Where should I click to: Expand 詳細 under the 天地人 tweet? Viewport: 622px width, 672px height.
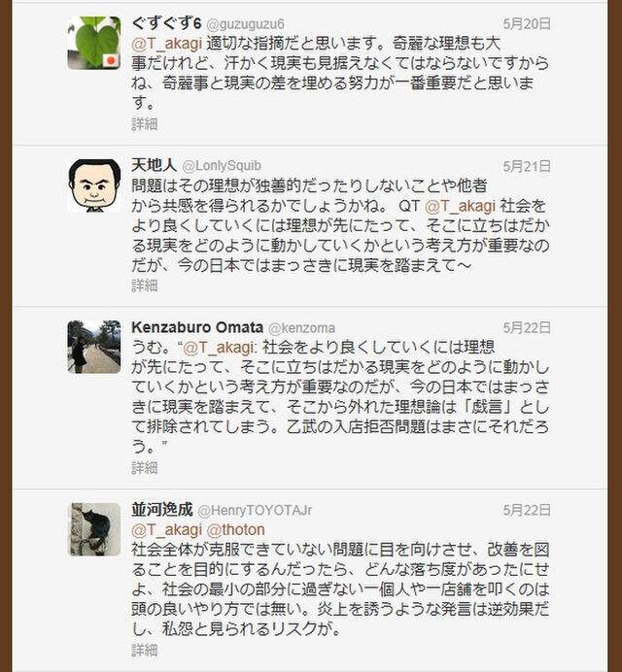[145, 286]
